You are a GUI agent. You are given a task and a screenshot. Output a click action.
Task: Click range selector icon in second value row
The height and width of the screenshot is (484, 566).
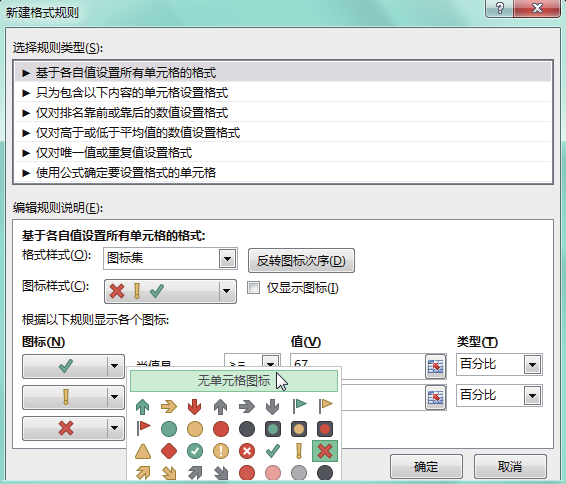435,398
